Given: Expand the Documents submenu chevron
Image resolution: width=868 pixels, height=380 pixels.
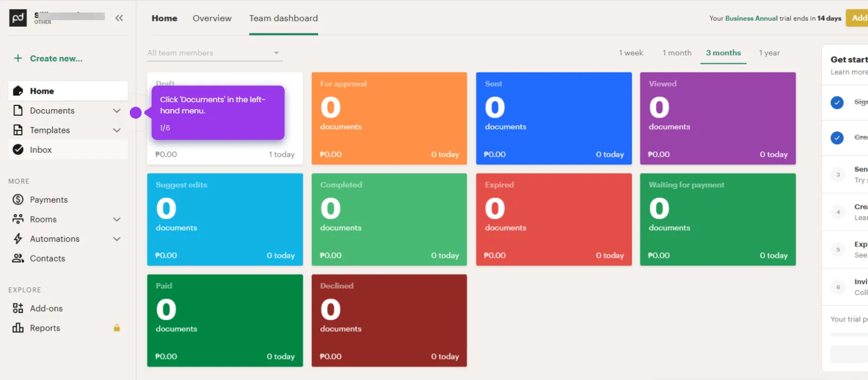Looking at the screenshot, I should tap(116, 111).
